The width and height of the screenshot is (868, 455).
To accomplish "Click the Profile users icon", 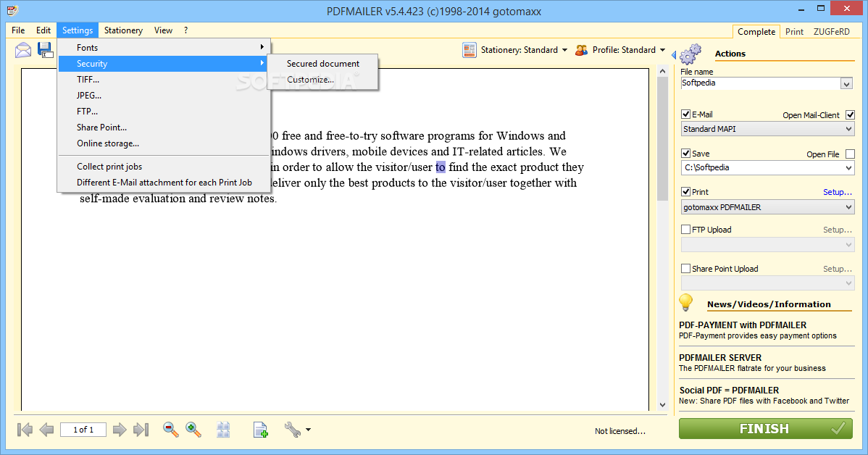I will point(581,51).
